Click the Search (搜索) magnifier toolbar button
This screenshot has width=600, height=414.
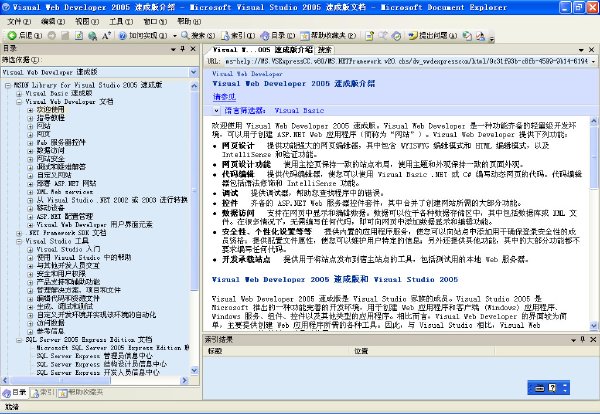pyautogui.click(x=198, y=36)
